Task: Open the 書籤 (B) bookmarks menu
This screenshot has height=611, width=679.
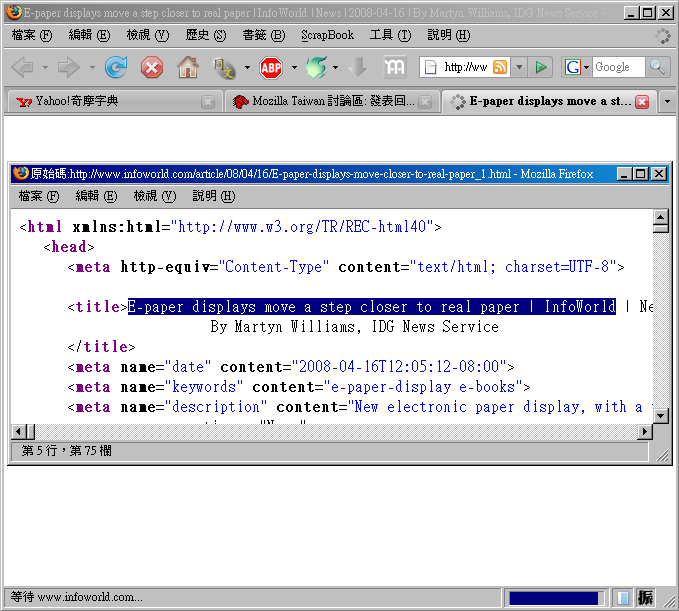Action: click(264, 35)
